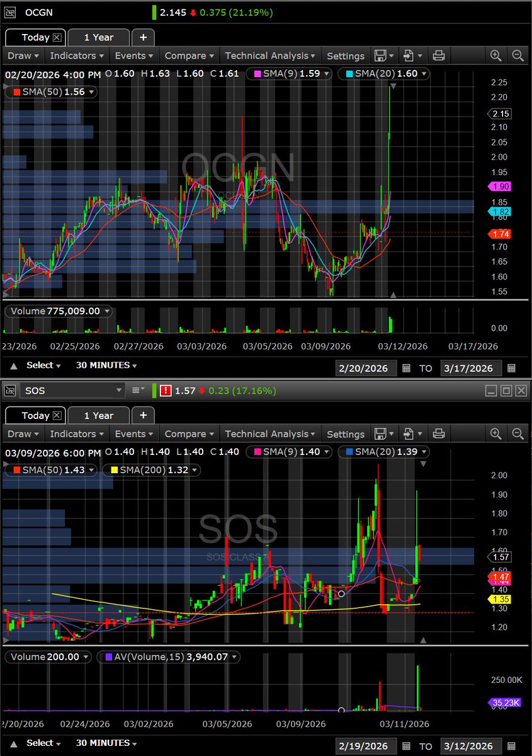
Task: Open the save dropdown in SOS chart toolbar
Action: [384, 433]
